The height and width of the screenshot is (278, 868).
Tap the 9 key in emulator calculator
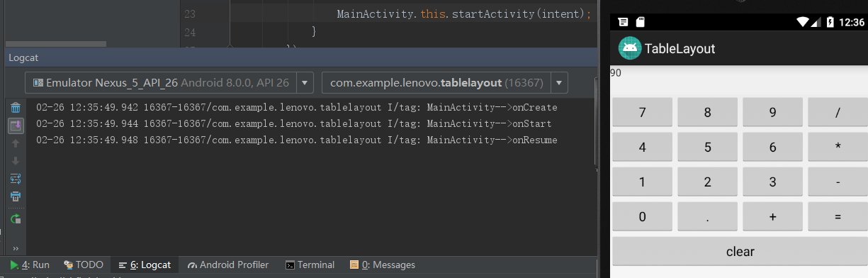[x=772, y=112]
